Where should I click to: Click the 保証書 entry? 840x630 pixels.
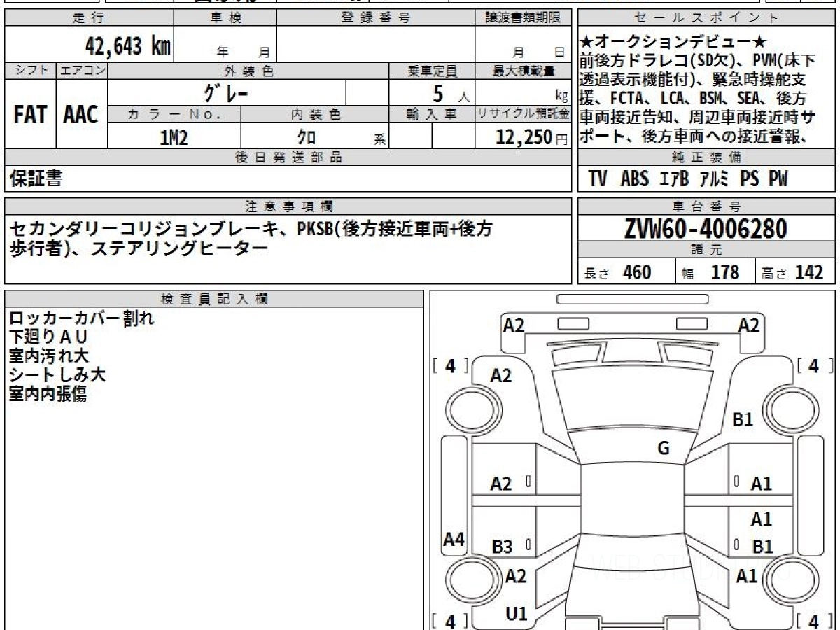click(x=36, y=178)
